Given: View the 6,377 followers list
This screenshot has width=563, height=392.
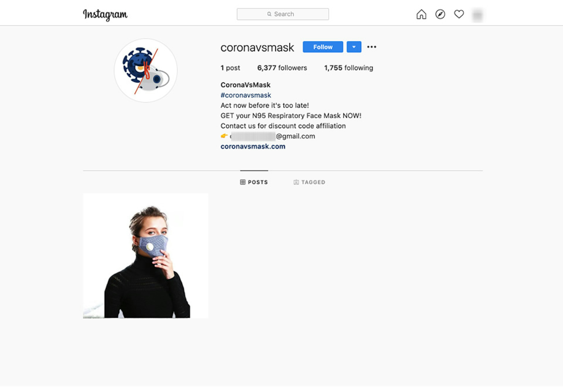Looking at the screenshot, I should coord(282,68).
